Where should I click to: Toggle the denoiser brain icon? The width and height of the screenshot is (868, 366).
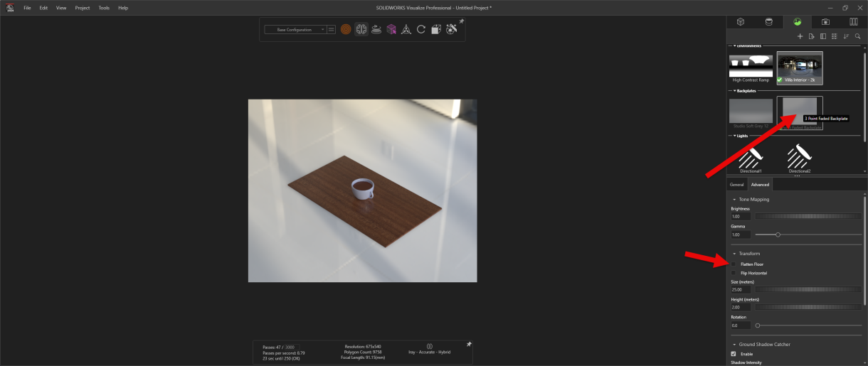click(x=361, y=30)
